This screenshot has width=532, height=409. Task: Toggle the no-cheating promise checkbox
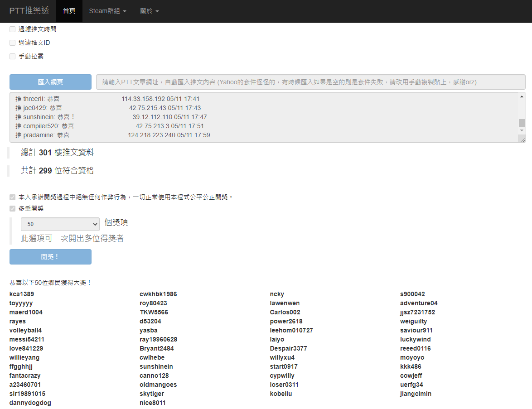click(13, 197)
